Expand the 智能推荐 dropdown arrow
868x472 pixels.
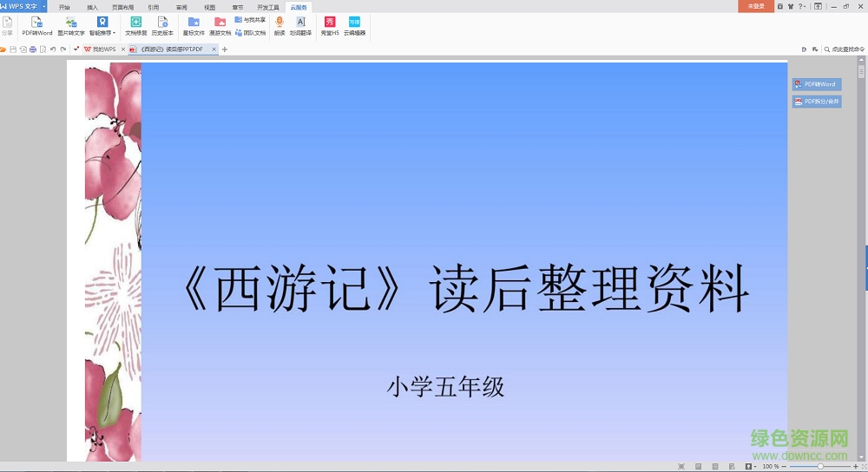[114, 33]
